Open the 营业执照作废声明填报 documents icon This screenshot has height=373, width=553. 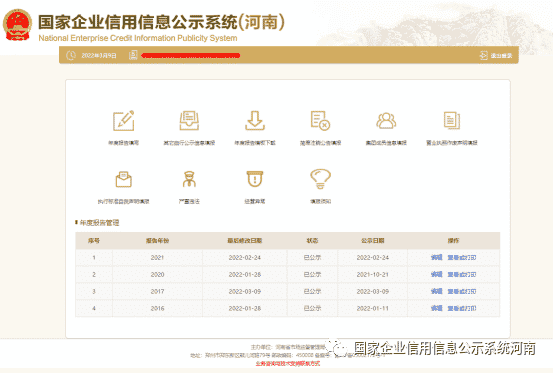coord(452,121)
